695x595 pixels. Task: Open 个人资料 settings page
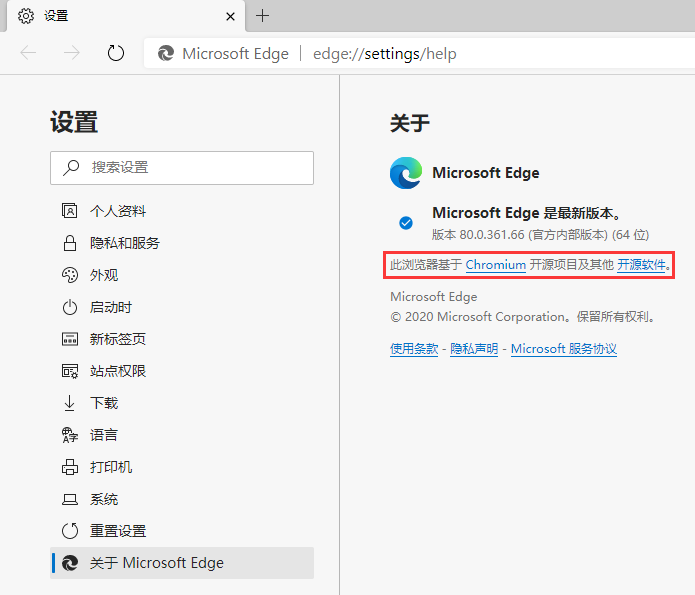point(182,211)
